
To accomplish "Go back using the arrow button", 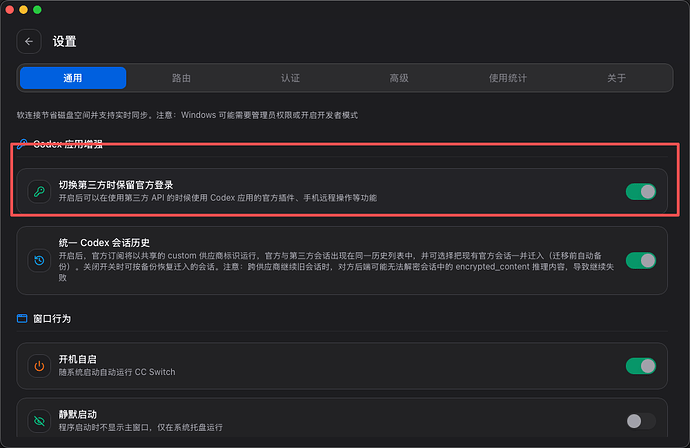I will tap(29, 41).
